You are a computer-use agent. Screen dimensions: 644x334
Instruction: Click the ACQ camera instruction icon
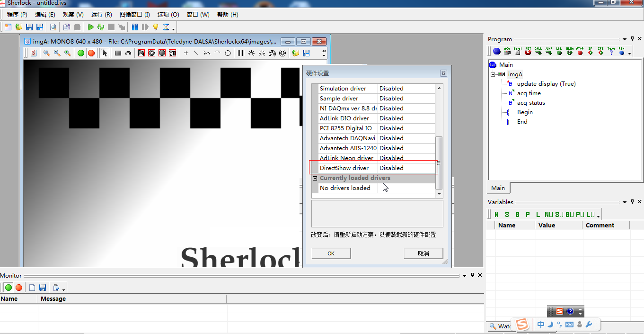[x=507, y=51]
